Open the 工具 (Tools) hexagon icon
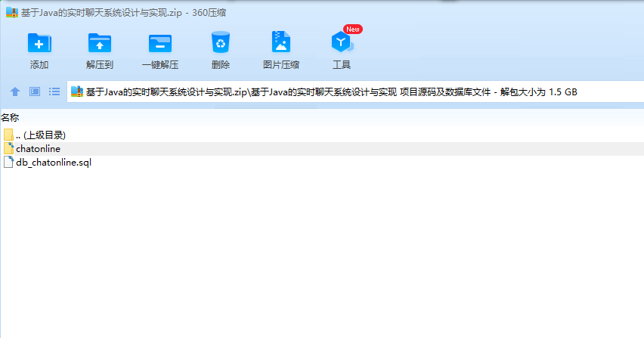Screen dimensions: 644x338 tap(342, 42)
